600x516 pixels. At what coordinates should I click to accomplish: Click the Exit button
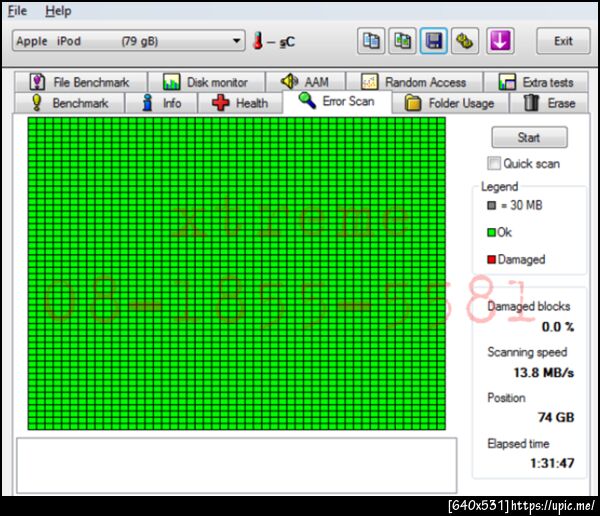(563, 41)
